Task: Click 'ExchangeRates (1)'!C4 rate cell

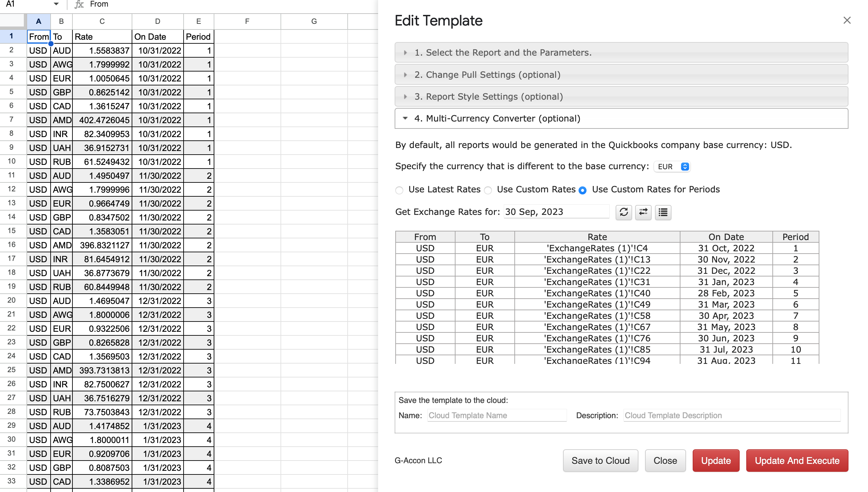Action: (597, 248)
